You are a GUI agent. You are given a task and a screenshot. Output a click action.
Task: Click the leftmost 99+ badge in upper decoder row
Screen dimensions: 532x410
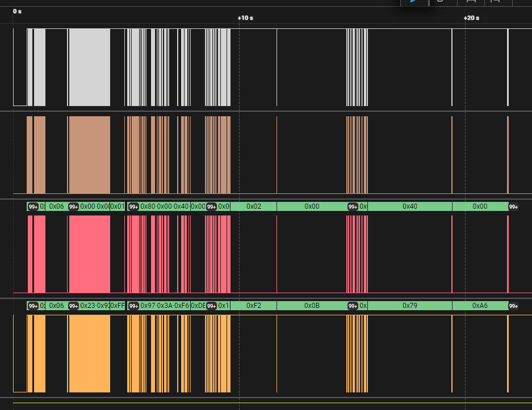pos(33,207)
